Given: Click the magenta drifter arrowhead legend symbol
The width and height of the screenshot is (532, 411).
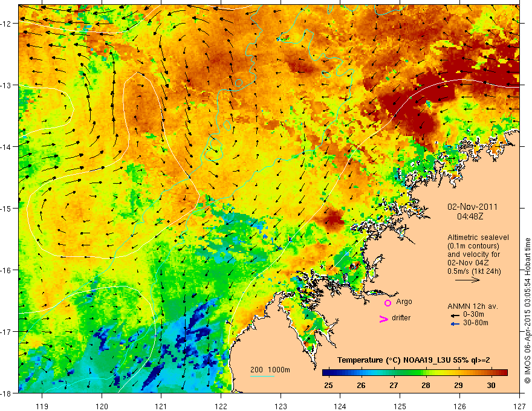Looking at the screenshot, I should pos(384,319).
